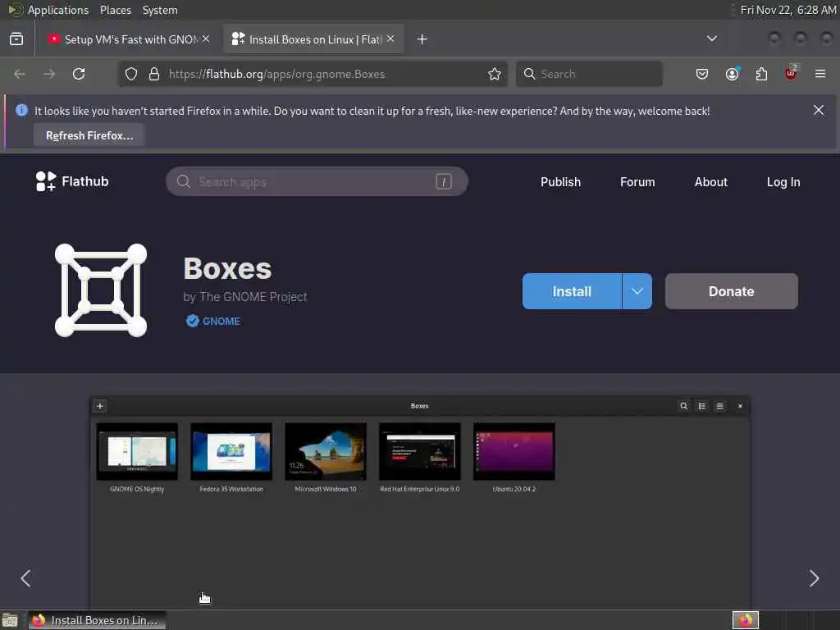Screen dimensions: 840x630
Task: Open the Firefox account icon
Action: 732,74
